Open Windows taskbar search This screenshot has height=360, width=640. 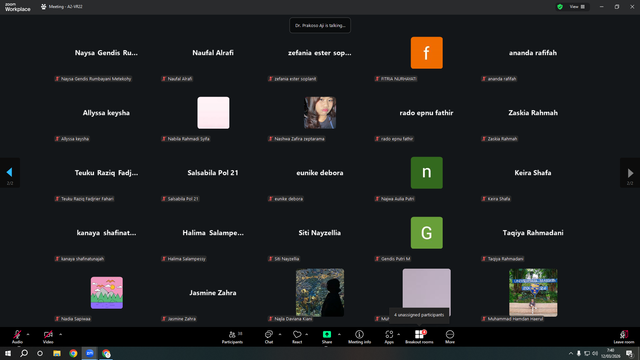pyautogui.click(x=24, y=353)
